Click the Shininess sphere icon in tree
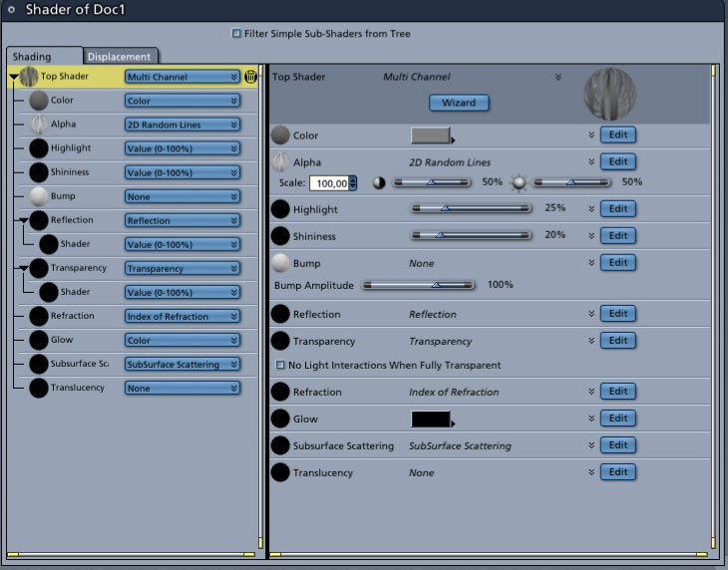728x570 pixels. pyautogui.click(x=39, y=172)
